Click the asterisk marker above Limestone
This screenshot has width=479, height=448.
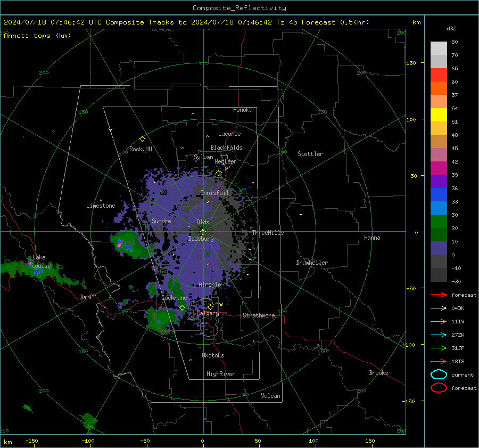(x=101, y=201)
